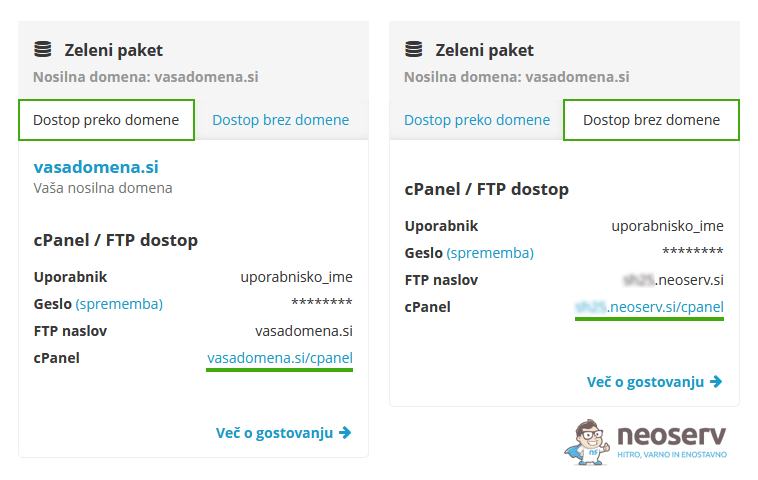Open the vasadomena.si/cpanel link

coord(280,357)
